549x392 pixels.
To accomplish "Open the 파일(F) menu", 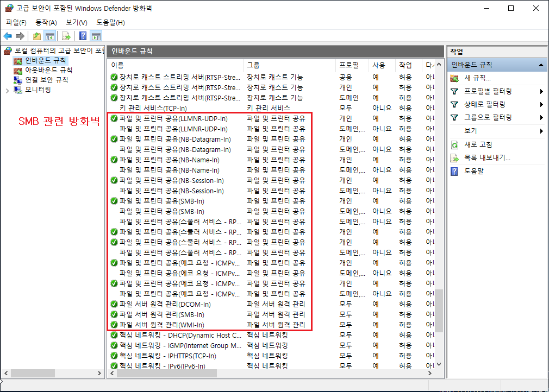I will tap(16, 22).
